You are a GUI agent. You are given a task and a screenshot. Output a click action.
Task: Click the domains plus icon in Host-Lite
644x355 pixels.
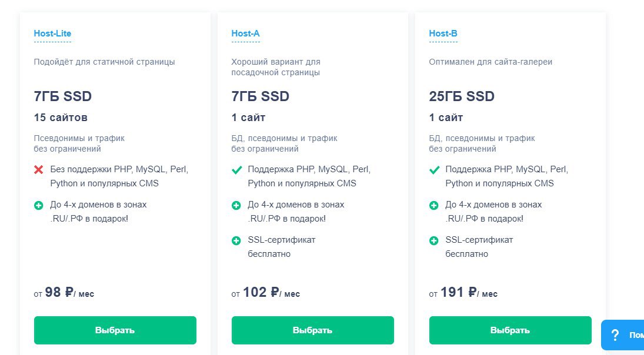tap(39, 206)
